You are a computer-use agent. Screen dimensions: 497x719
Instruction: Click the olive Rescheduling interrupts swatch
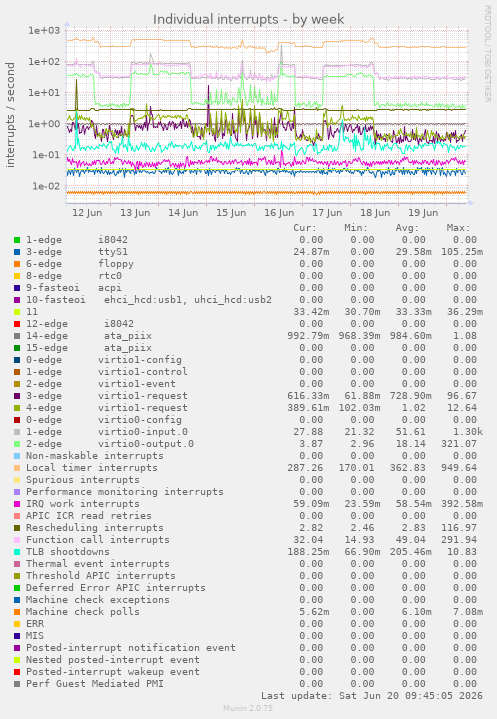pos(17,528)
